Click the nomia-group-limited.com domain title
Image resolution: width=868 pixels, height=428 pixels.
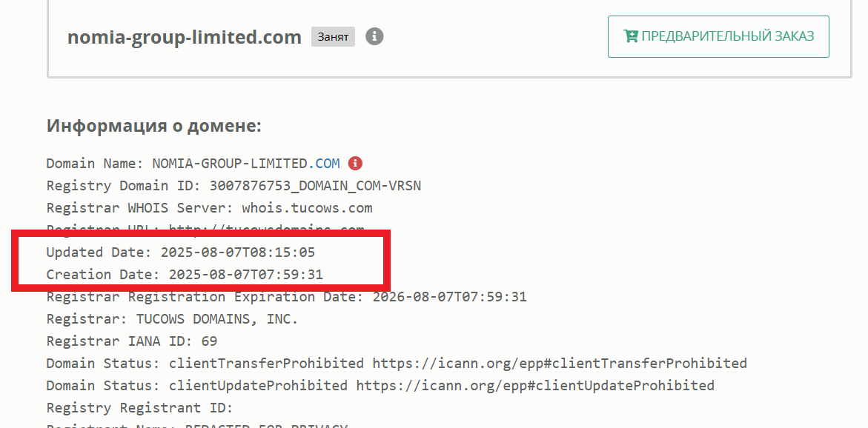(x=185, y=37)
